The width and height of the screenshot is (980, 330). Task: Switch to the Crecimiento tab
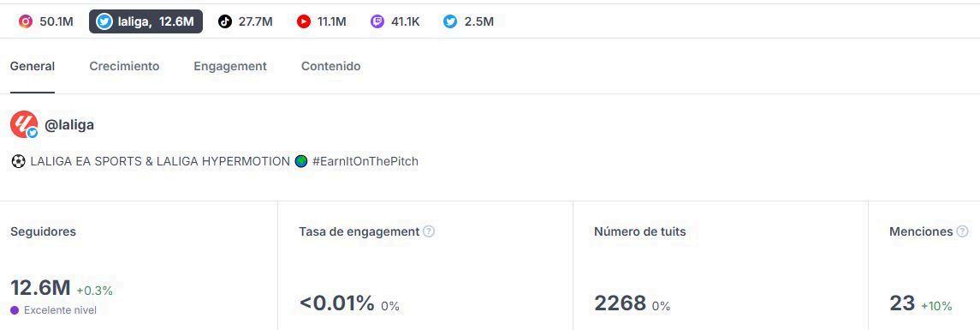tap(124, 66)
